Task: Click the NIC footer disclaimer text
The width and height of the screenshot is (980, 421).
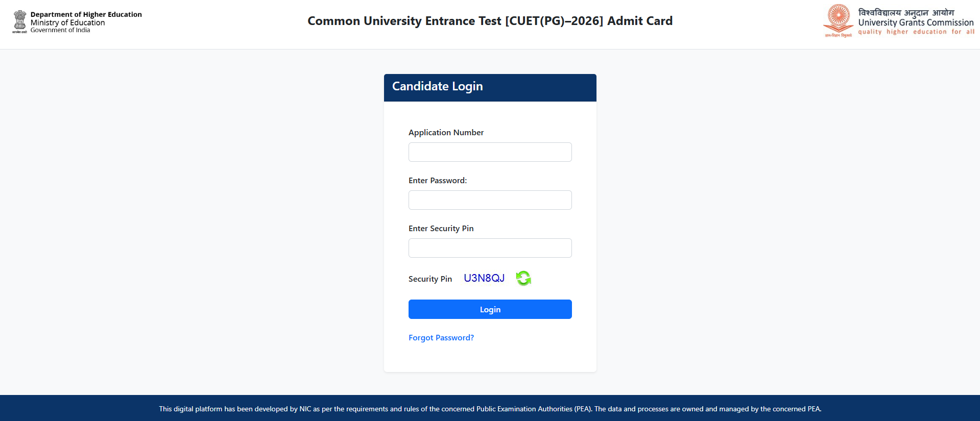Action: coord(490,409)
